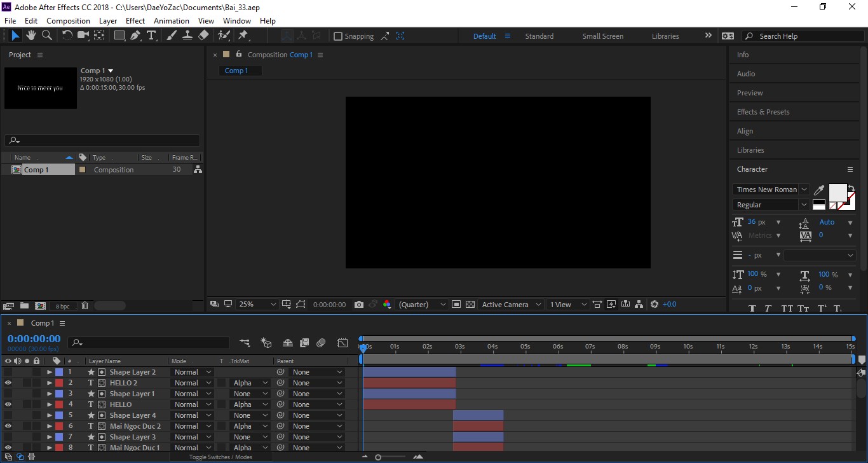Click the white fill color swatch
Viewport: 868px width, 463px height.
837,192
